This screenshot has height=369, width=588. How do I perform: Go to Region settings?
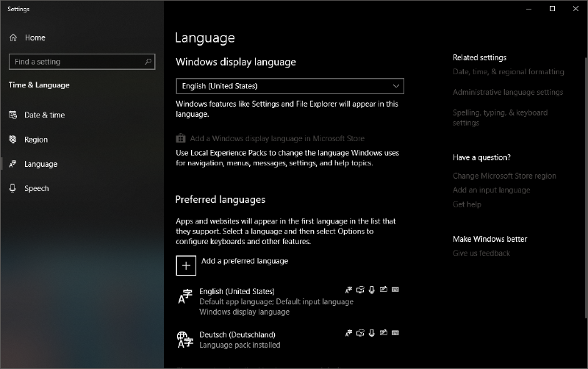click(36, 140)
